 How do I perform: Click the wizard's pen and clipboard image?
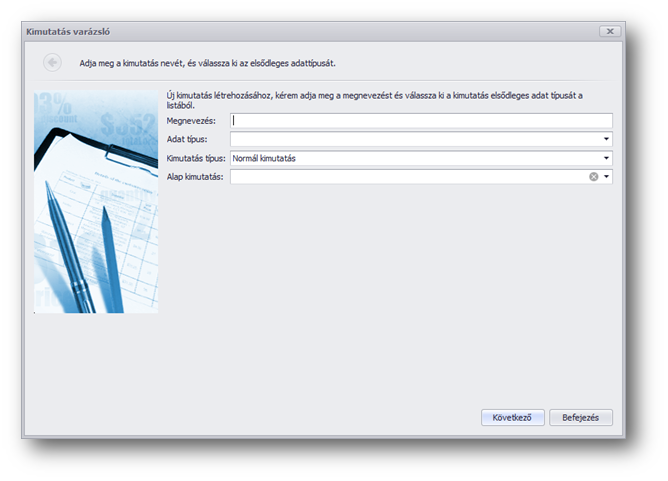tap(96, 201)
